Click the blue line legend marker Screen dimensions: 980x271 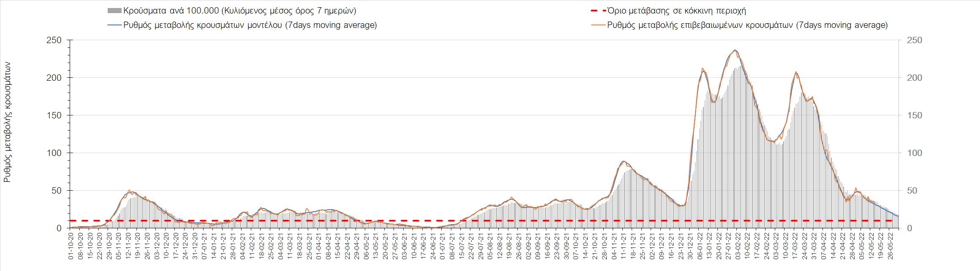click(115, 25)
